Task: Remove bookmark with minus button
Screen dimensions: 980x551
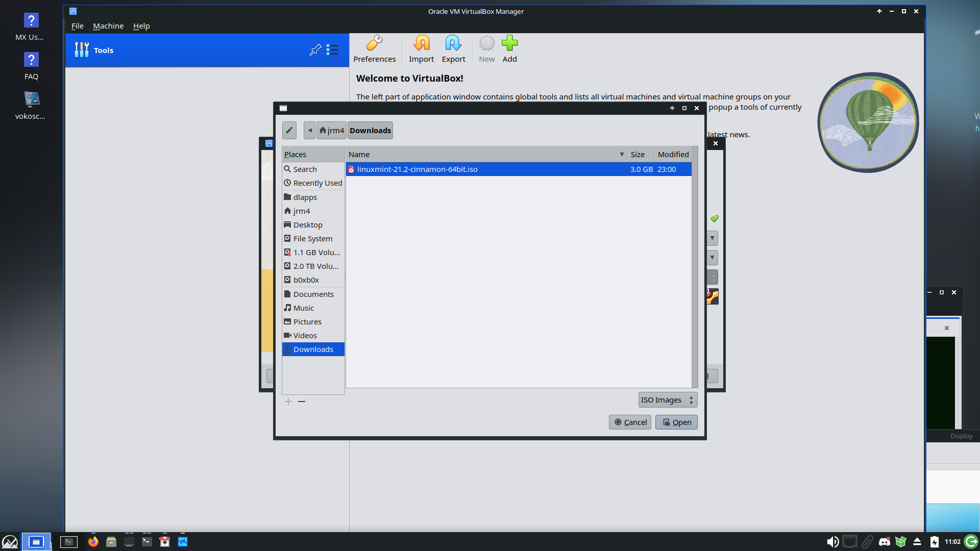Action: click(x=302, y=402)
